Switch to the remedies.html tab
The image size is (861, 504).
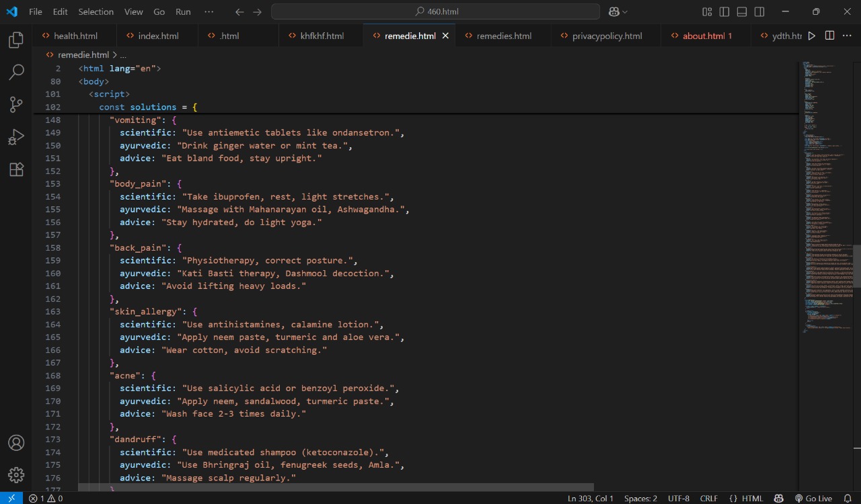point(504,36)
